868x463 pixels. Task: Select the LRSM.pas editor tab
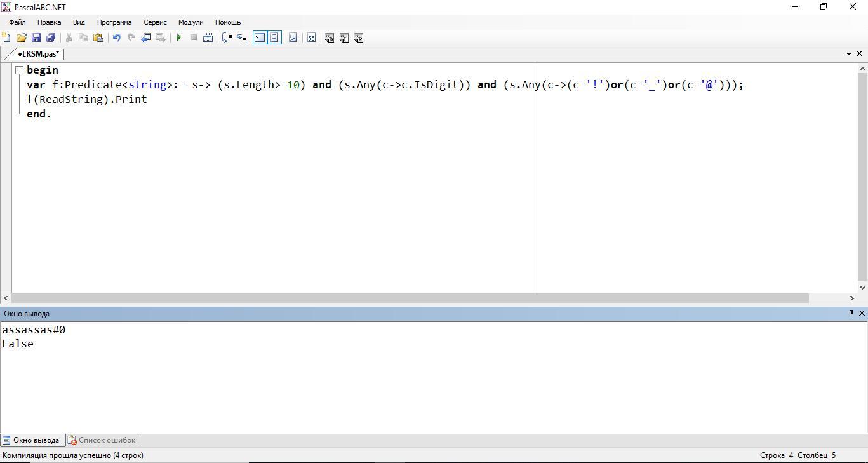pyautogui.click(x=38, y=54)
